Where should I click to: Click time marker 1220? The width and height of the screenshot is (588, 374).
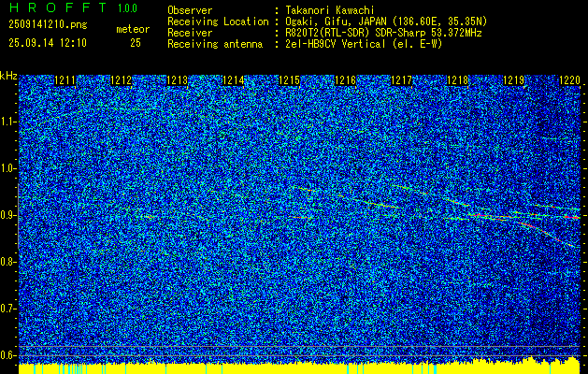[569, 80]
